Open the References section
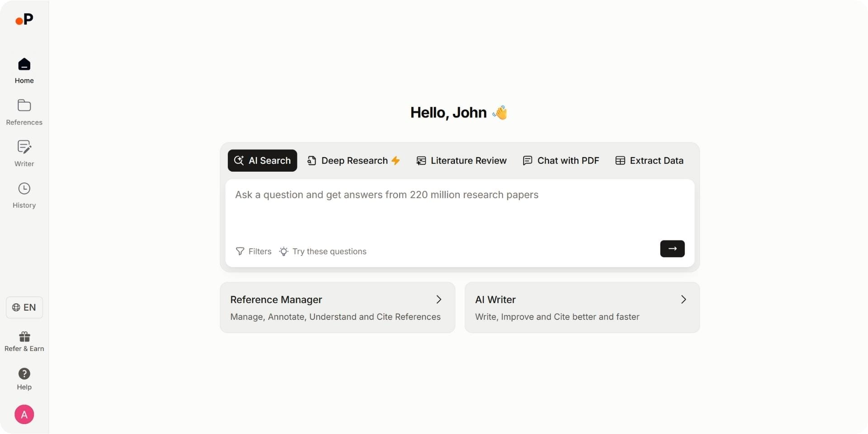Screen dimensions: 868x434 point(24,112)
